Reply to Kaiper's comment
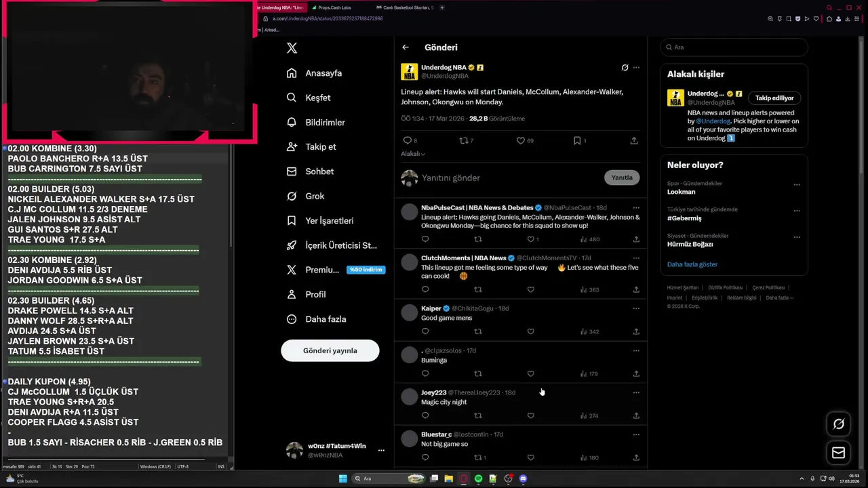868x488 pixels. (x=425, y=331)
